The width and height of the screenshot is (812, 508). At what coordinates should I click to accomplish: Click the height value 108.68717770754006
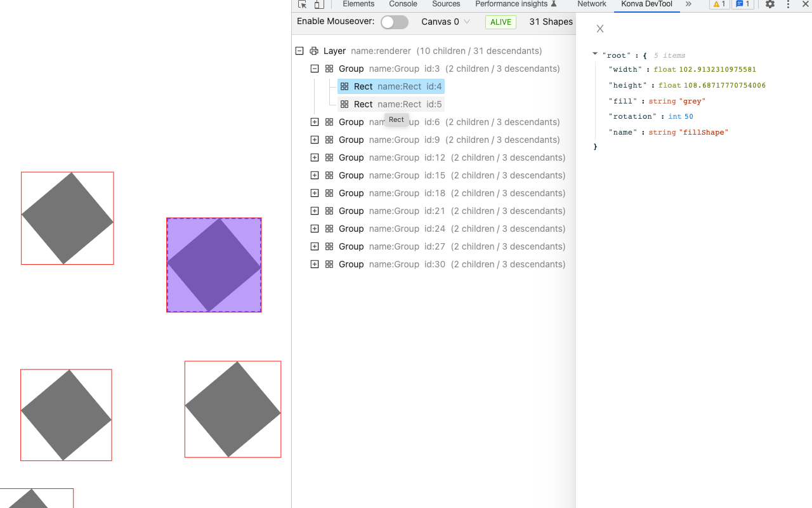coord(724,86)
